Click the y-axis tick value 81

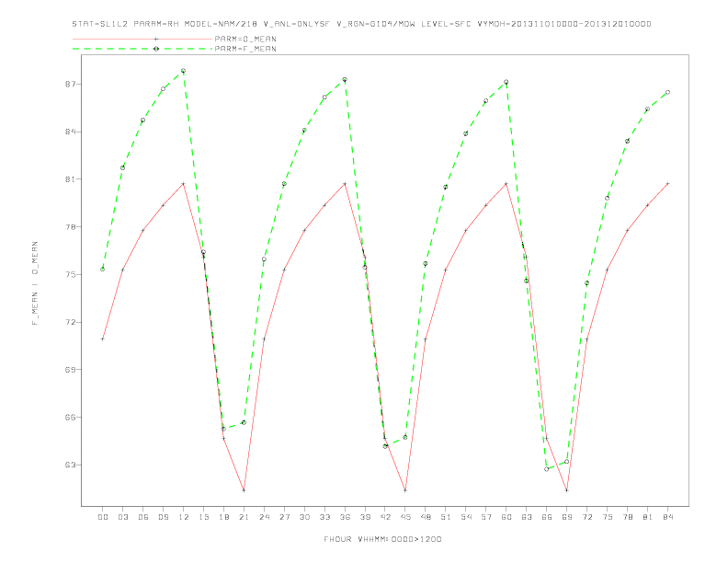coord(70,179)
